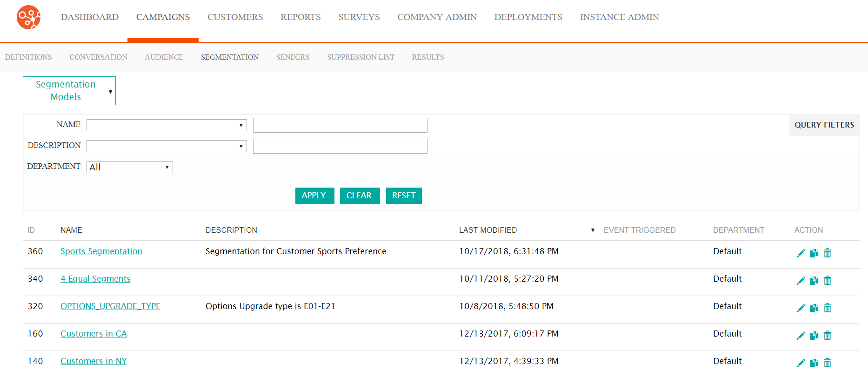This screenshot has width=868, height=371.
Task: Open the NAME filter operator dropdown
Action: pyautogui.click(x=167, y=125)
